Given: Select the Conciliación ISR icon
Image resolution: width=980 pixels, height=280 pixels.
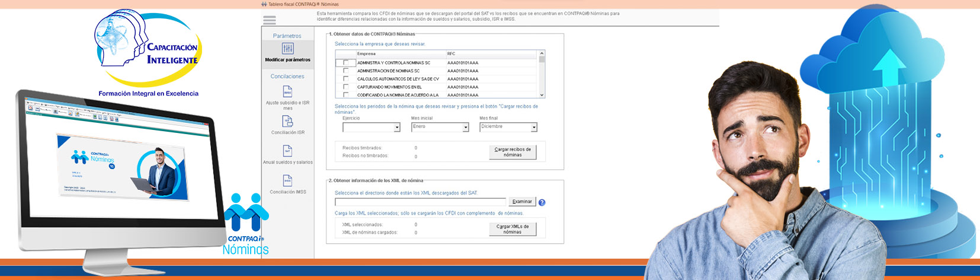Looking at the screenshot, I should (x=287, y=121).
